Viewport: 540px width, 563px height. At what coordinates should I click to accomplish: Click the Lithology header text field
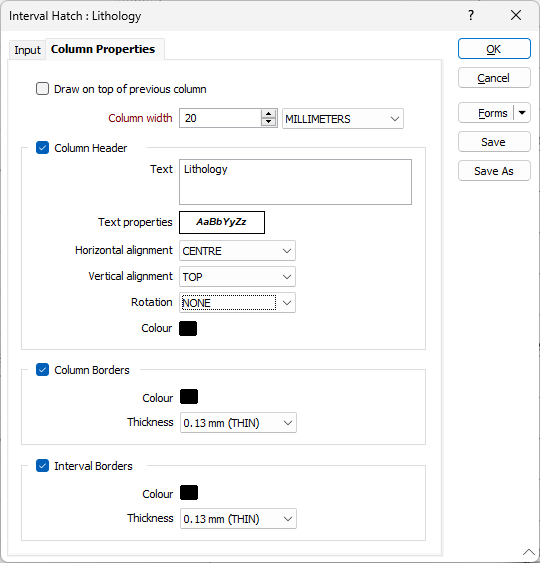295,182
